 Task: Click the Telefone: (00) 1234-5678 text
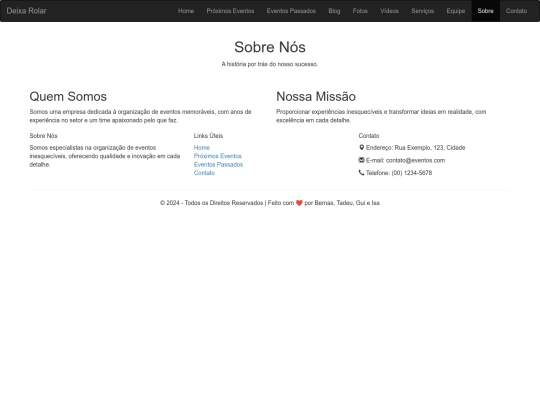[399, 173]
